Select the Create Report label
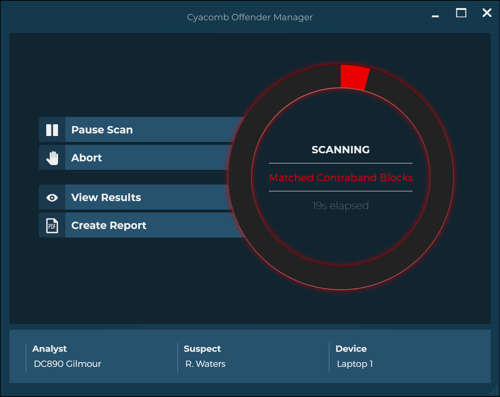The width and height of the screenshot is (500, 397). [x=109, y=226]
